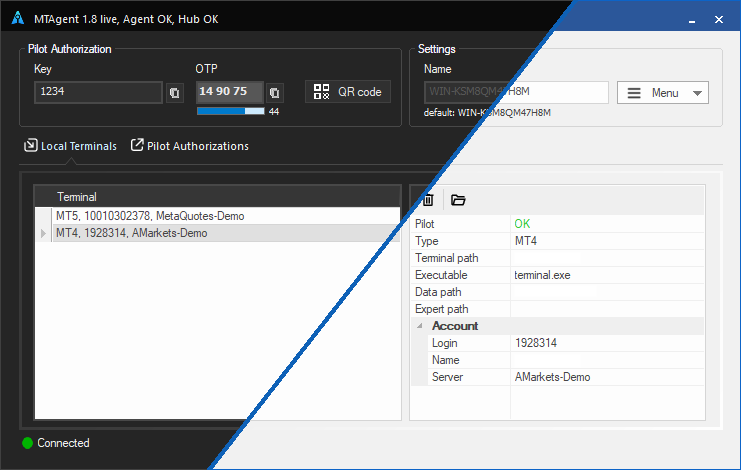Click the Login 1928314 value
Screen dimensions: 741x470
536,343
